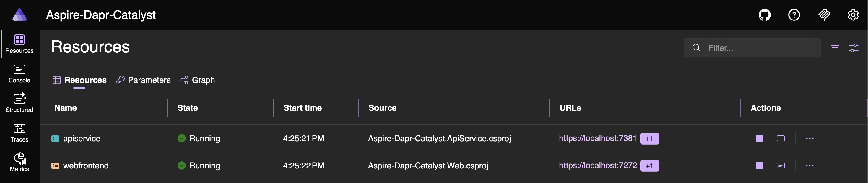Viewport: 868px width, 183px height.
Task: Open the GitHub repository icon
Action: [765, 15]
